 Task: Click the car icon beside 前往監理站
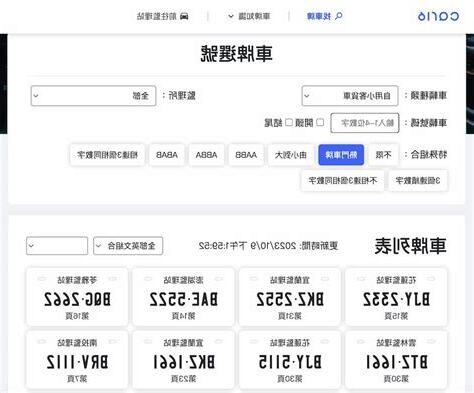click(x=184, y=16)
